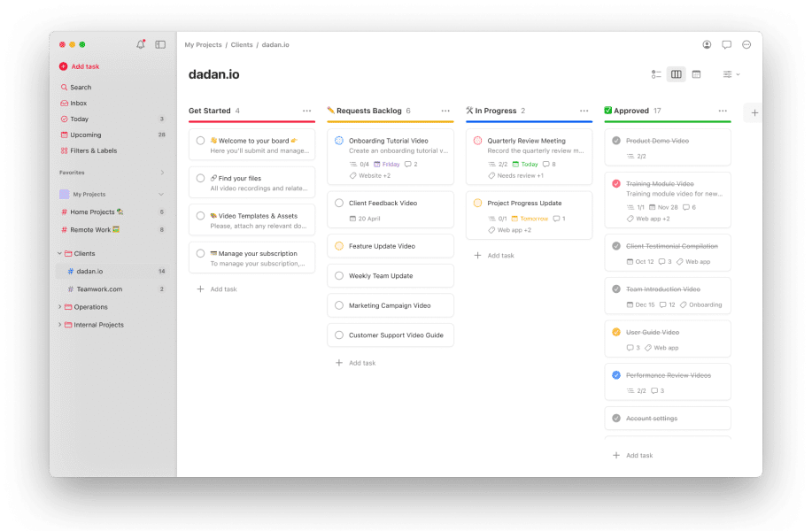Open Get Started column options menu

307,111
